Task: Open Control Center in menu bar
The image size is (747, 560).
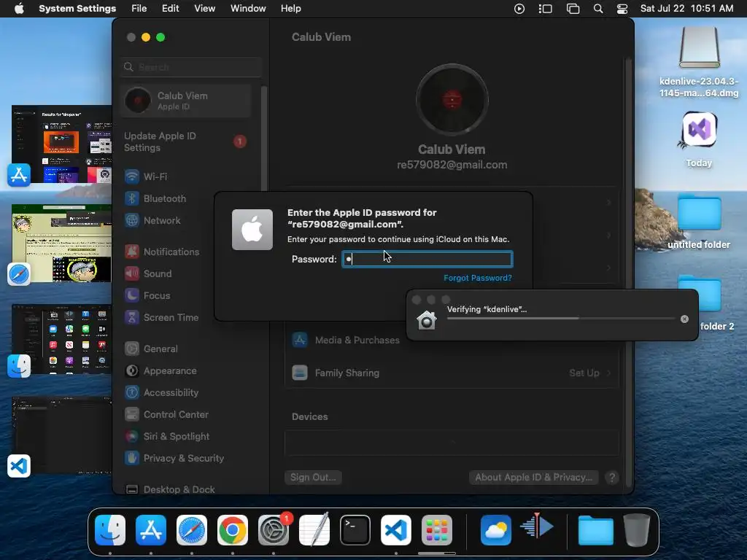Action: [622, 9]
